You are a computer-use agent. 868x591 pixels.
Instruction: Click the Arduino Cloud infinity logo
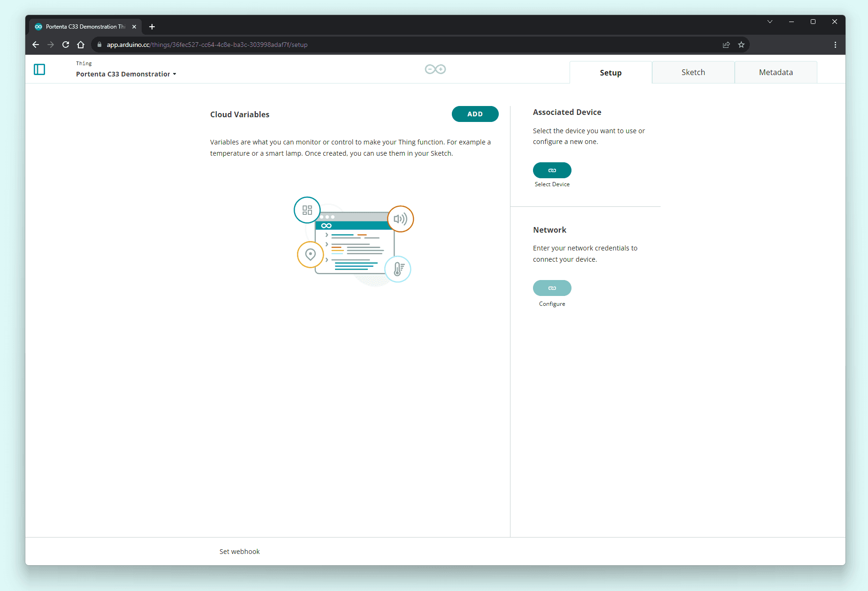pos(435,69)
